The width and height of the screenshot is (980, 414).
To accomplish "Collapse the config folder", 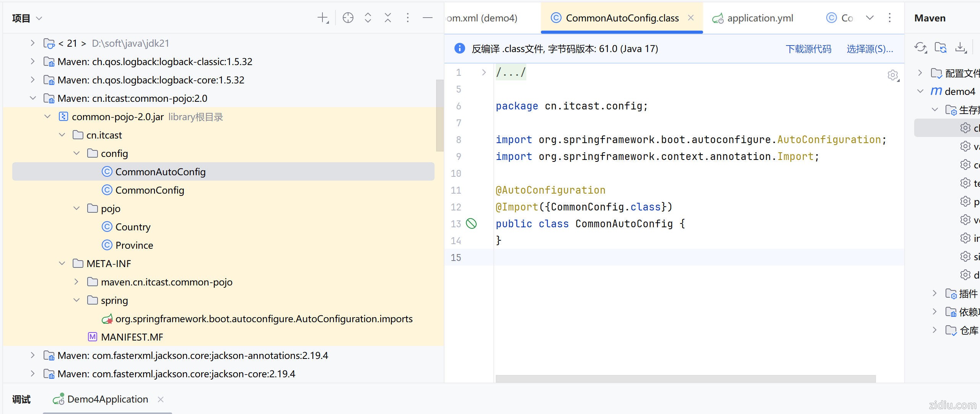I will [77, 153].
